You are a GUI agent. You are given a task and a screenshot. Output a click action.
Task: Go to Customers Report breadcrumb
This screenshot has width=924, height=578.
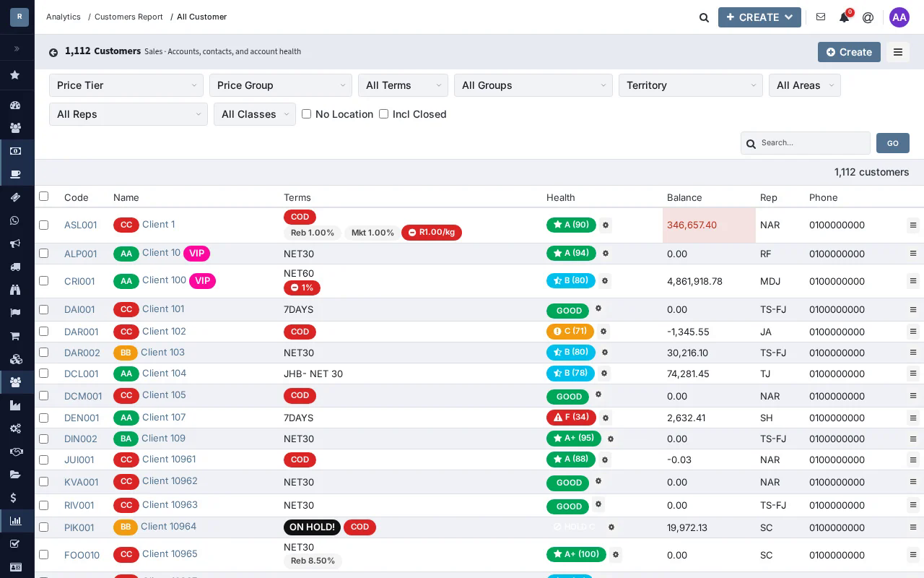128,17
